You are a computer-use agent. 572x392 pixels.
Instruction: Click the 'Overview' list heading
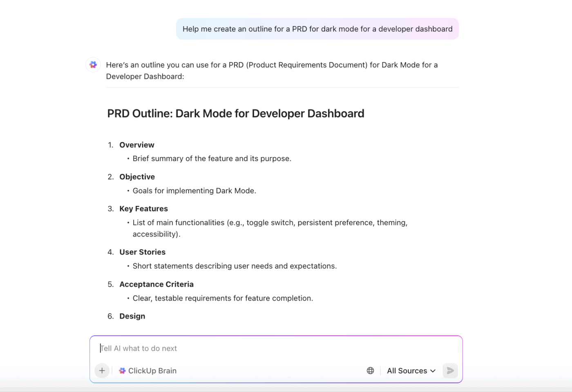click(x=137, y=145)
